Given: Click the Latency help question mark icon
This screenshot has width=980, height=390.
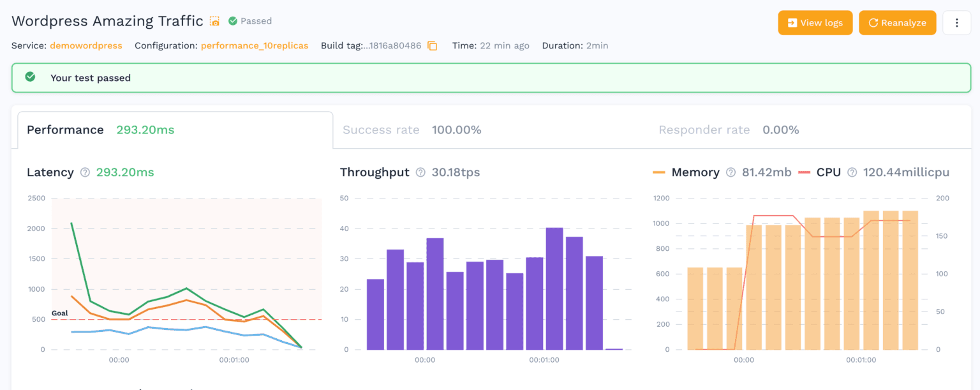Looking at the screenshot, I should point(85,172).
